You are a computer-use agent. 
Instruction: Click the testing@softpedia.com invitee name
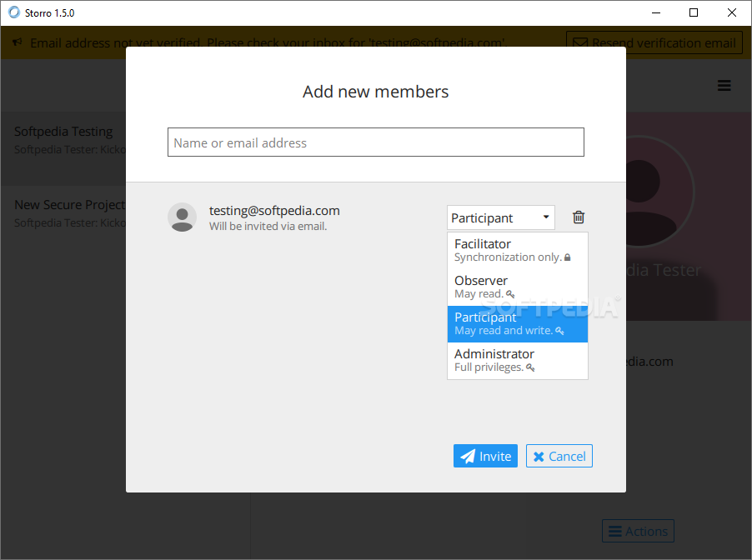click(274, 211)
